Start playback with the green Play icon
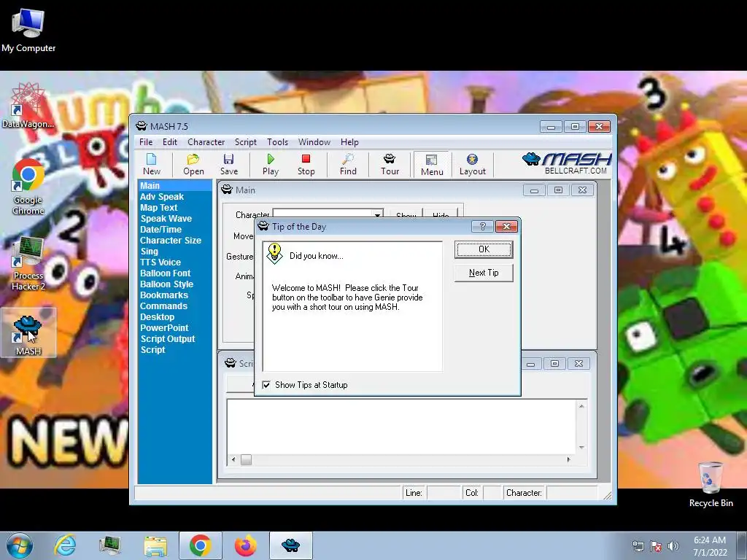This screenshot has height=560, width=747. (x=271, y=165)
